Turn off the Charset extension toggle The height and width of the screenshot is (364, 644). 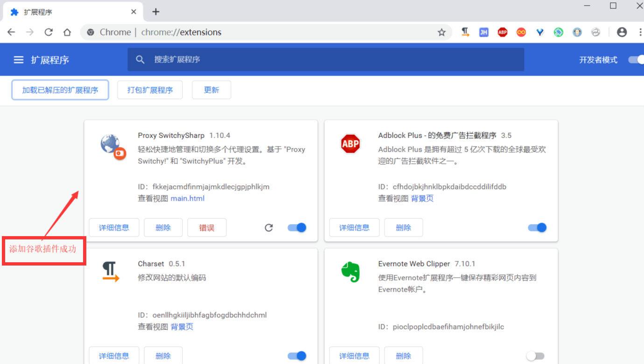click(297, 356)
